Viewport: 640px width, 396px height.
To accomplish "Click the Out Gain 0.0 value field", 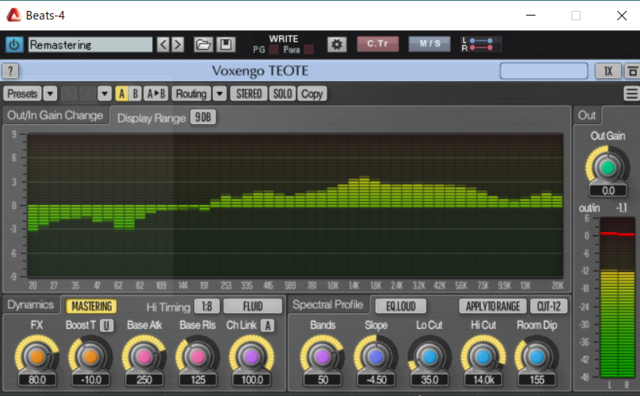I will pyautogui.click(x=608, y=190).
